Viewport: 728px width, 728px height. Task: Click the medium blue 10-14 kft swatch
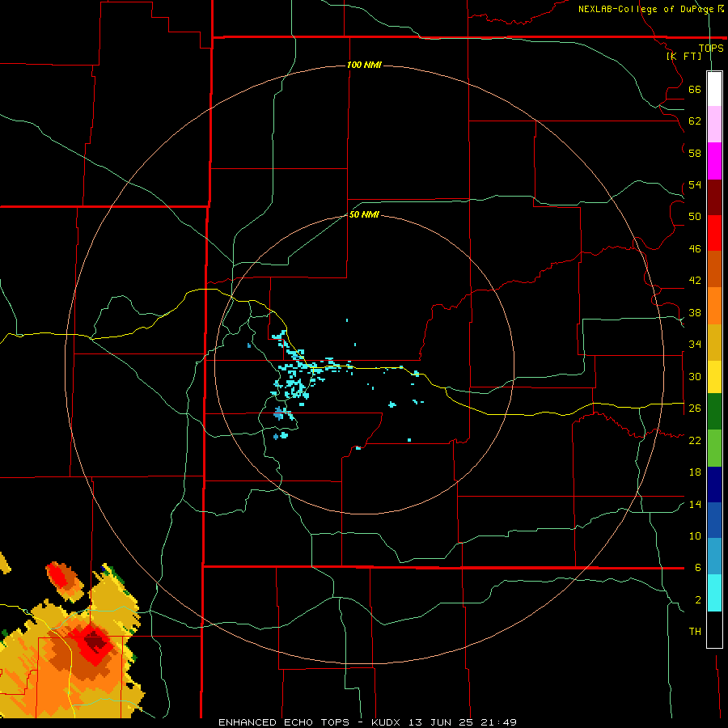coord(714,521)
